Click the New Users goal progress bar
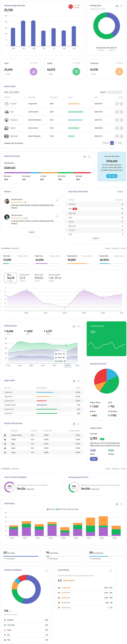127x644 pixels. tap(15, 263)
